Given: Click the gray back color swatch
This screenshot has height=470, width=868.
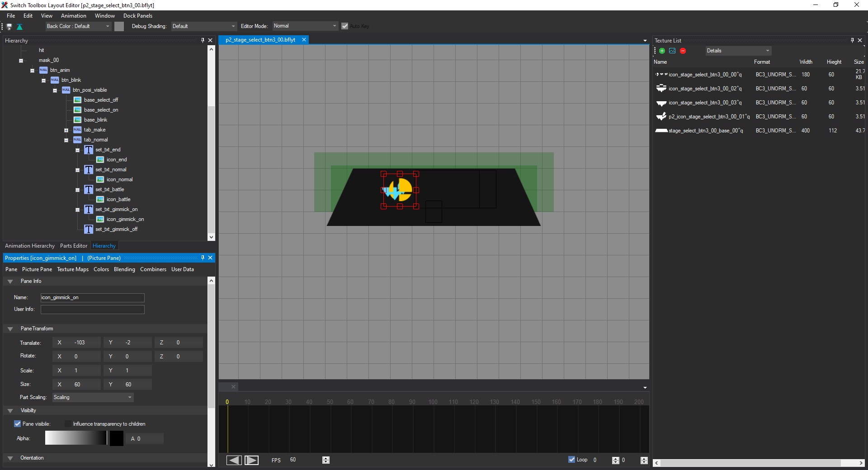Looking at the screenshot, I should (119, 26).
